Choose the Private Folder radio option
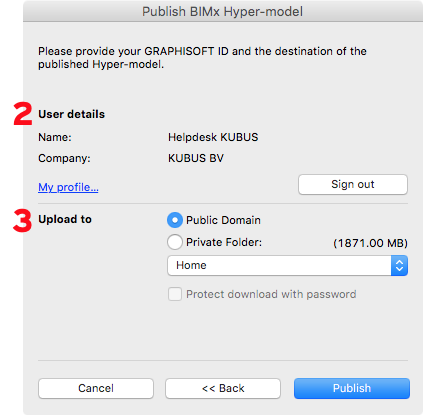This screenshot has height=416, width=423. pyautogui.click(x=175, y=242)
